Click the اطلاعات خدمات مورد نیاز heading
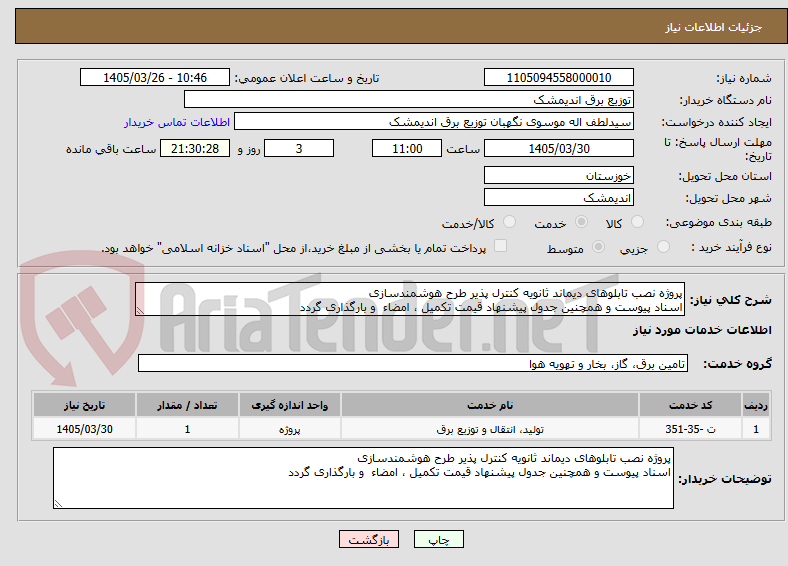 [x=702, y=330]
